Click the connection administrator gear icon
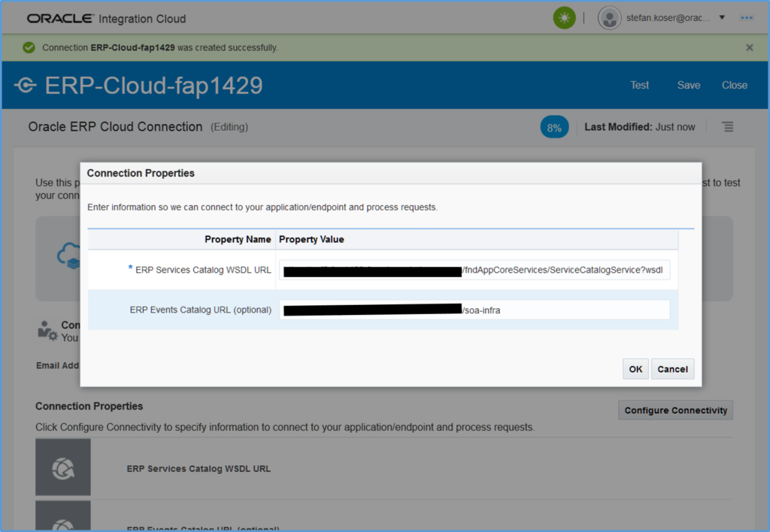 point(47,331)
